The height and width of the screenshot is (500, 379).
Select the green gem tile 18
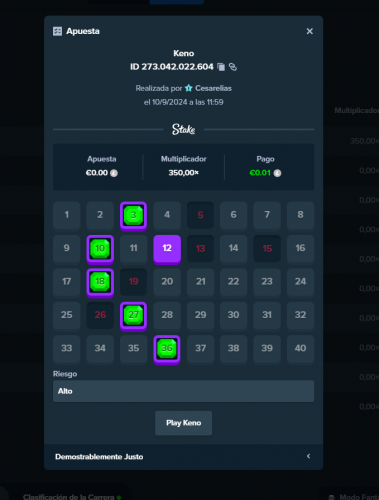(x=100, y=282)
